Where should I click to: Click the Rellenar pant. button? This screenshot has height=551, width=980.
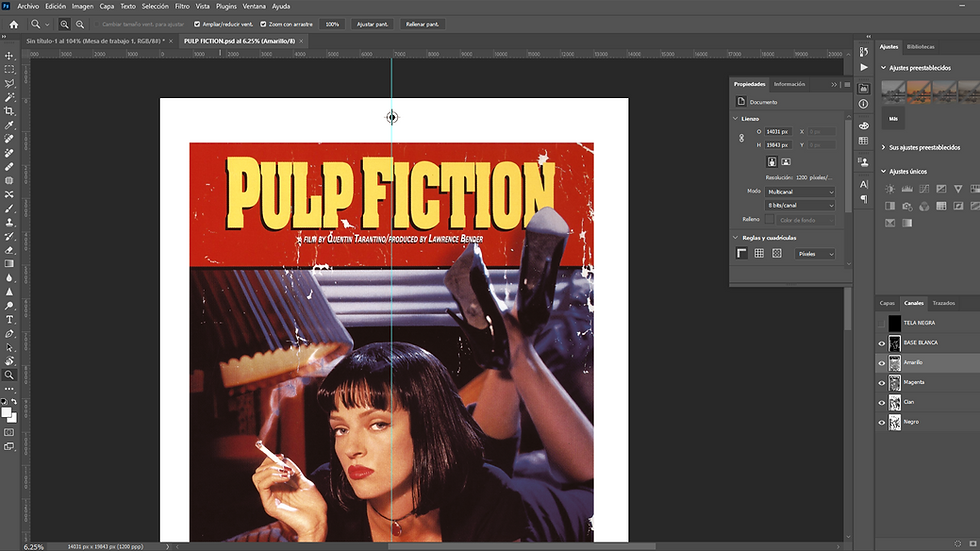click(422, 24)
